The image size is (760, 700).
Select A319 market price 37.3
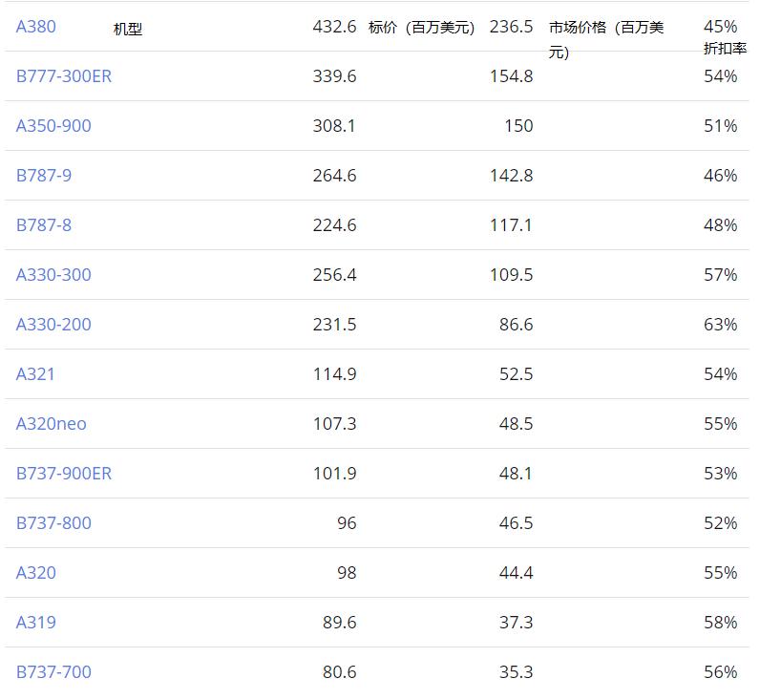point(517,623)
